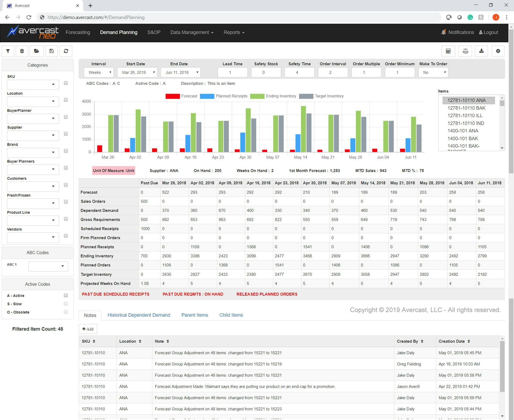Open the ABC 1 dropdown
The width and height of the screenshot is (514, 420).
(x=48, y=266)
